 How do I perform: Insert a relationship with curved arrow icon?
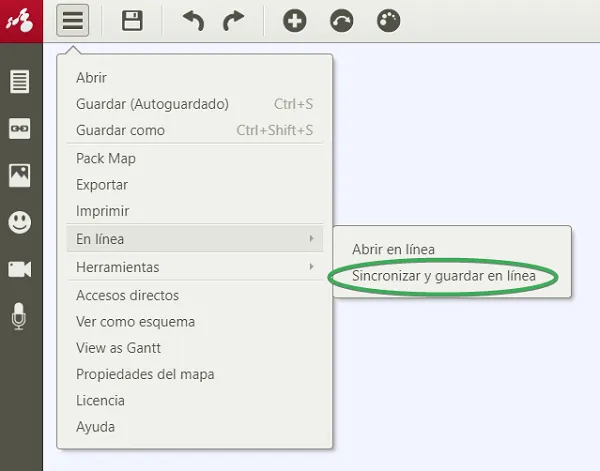(342, 21)
